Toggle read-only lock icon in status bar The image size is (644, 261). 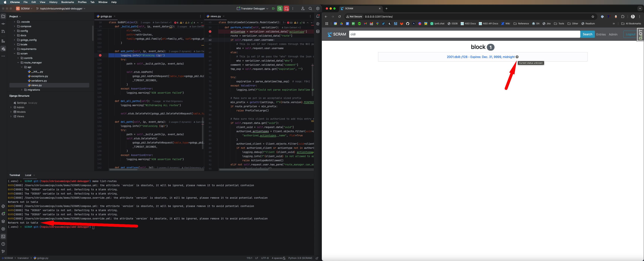(317, 258)
